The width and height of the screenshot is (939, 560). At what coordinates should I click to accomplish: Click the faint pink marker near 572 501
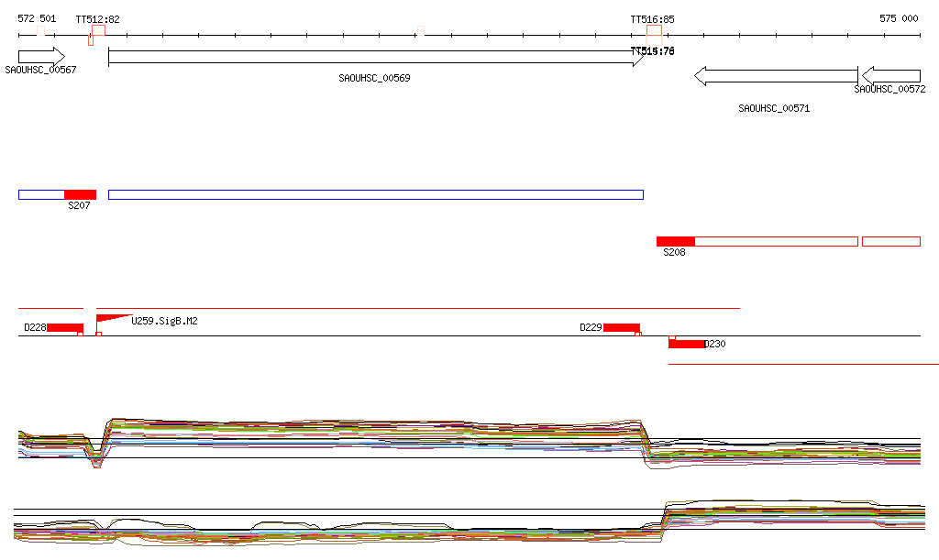[x=40, y=30]
